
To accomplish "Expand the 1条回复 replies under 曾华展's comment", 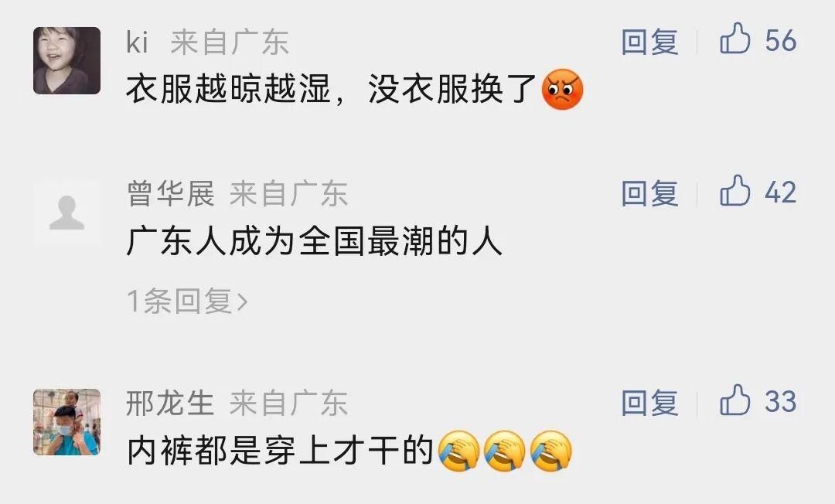I will (x=187, y=301).
